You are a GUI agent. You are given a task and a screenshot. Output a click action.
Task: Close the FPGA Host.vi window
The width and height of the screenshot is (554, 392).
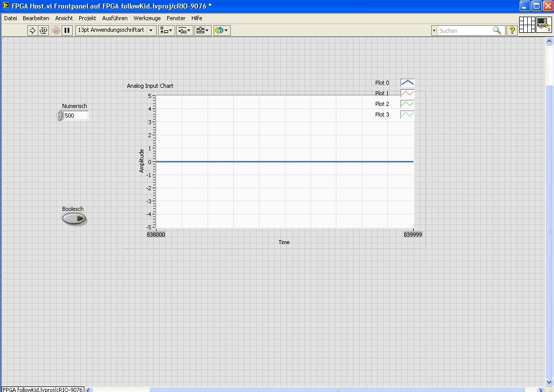548,6
